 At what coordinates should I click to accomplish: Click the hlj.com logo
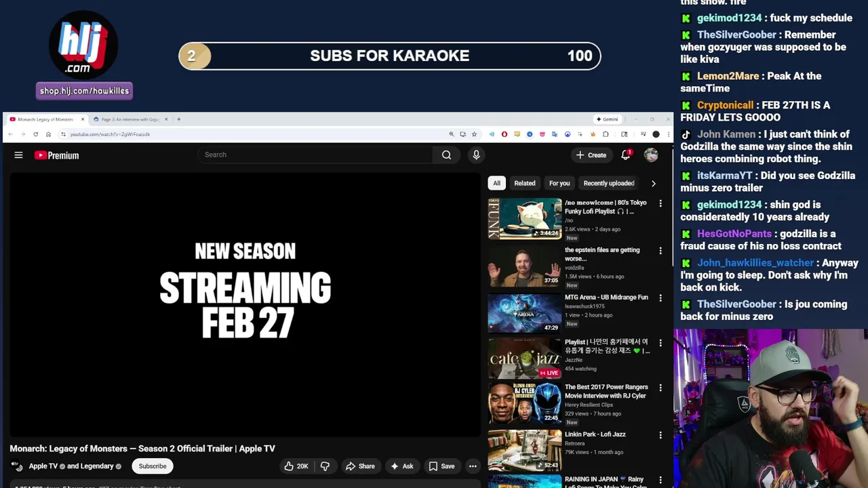click(83, 45)
